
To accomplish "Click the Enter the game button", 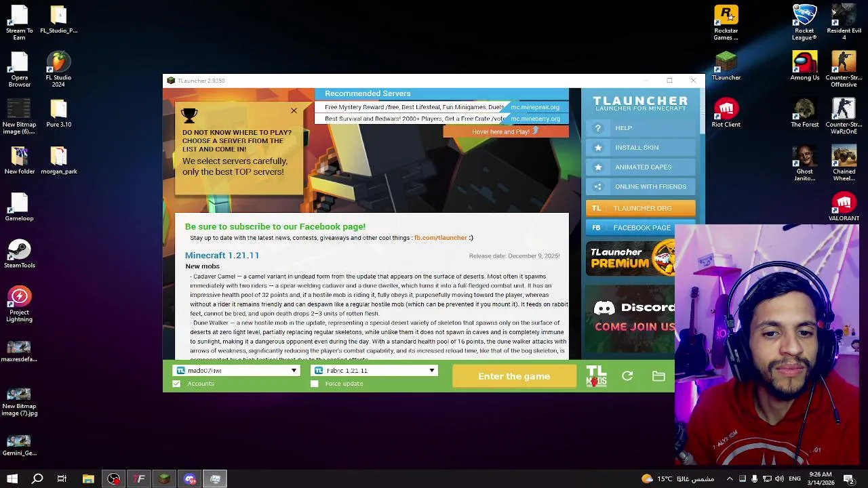I will click(x=514, y=376).
